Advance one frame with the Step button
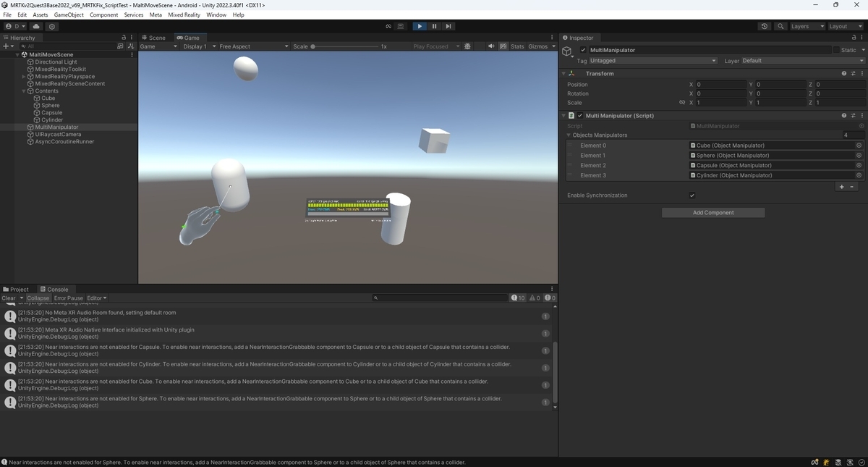The width and height of the screenshot is (868, 467). [x=448, y=26]
